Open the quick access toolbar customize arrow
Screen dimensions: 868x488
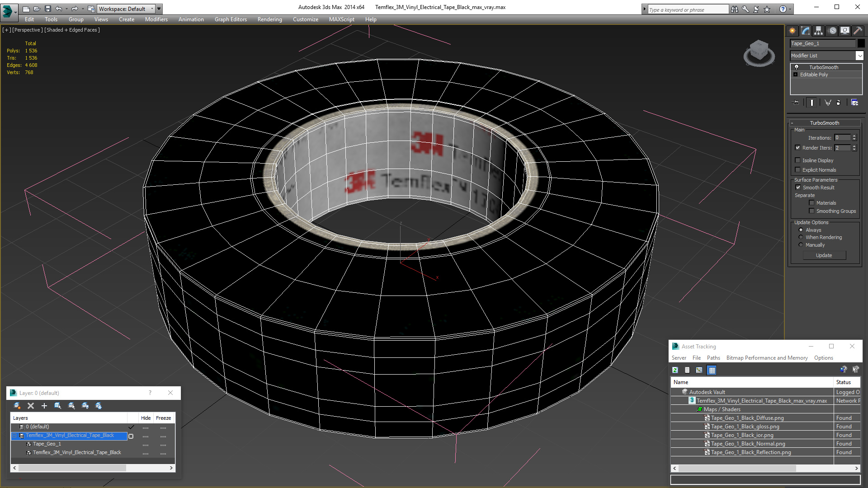coord(159,9)
